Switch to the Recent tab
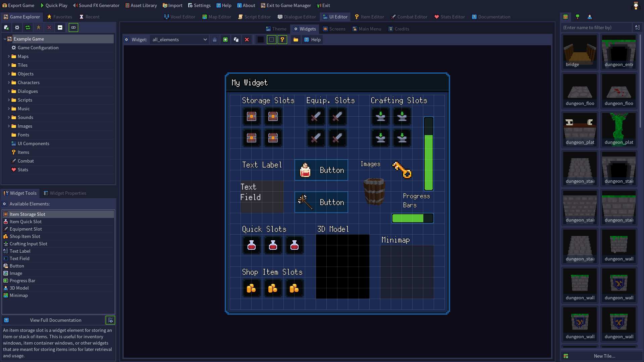Screen dimensions: 644x362 click(x=89, y=17)
